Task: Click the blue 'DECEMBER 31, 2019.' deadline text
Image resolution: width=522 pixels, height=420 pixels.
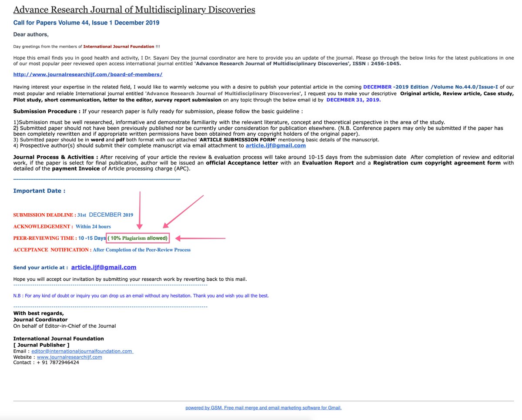Action: [354, 100]
